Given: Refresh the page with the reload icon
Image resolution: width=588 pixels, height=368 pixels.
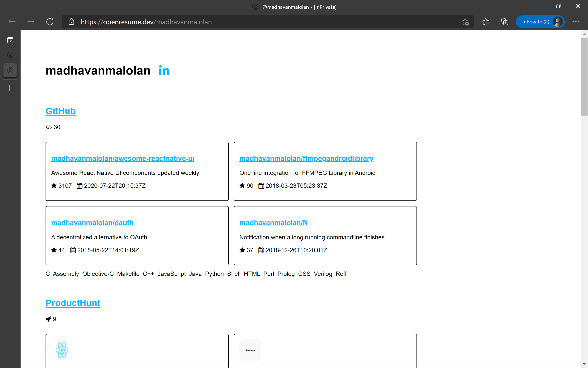Looking at the screenshot, I should (x=50, y=22).
